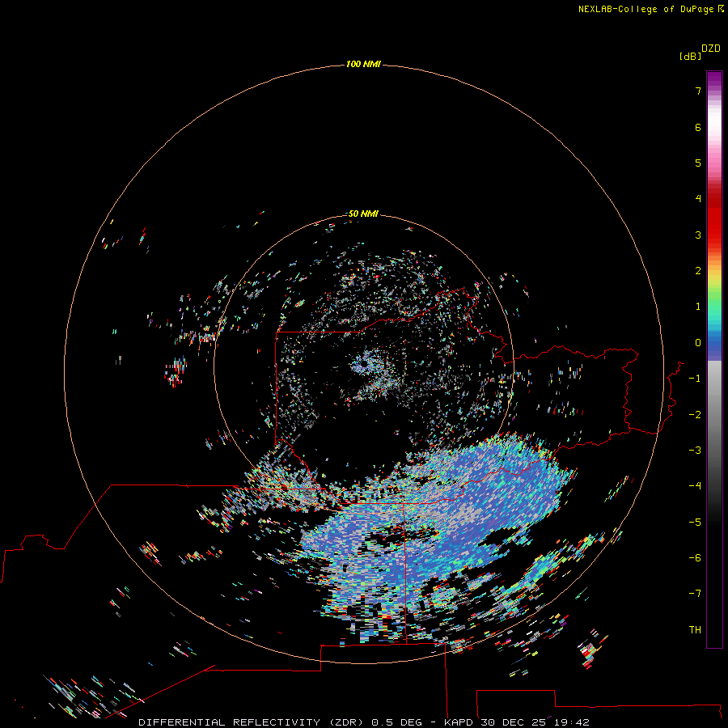
Task: Click the 50 NMI range ring label
Action: point(363,214)
